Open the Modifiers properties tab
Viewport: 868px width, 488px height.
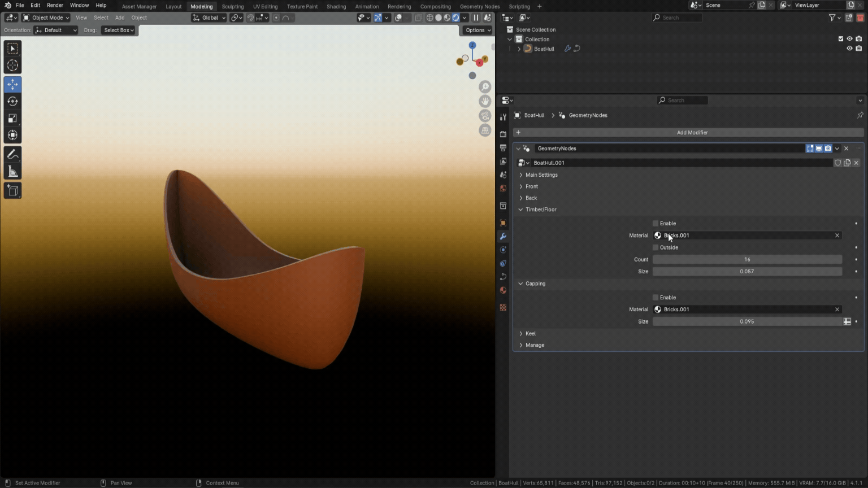pyautogui.click(x=503, y=236)
